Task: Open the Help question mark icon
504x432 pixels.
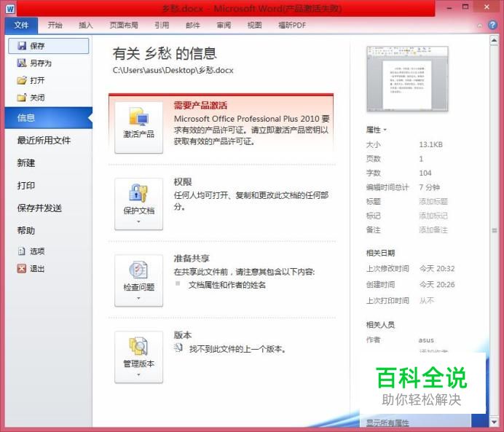Action: tap(492, 25)
